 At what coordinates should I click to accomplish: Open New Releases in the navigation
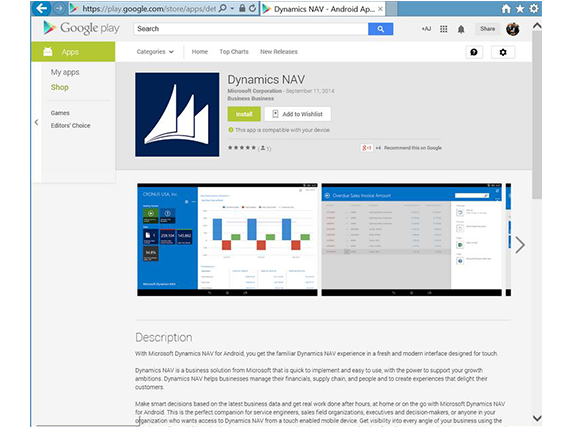pos(279,52)
